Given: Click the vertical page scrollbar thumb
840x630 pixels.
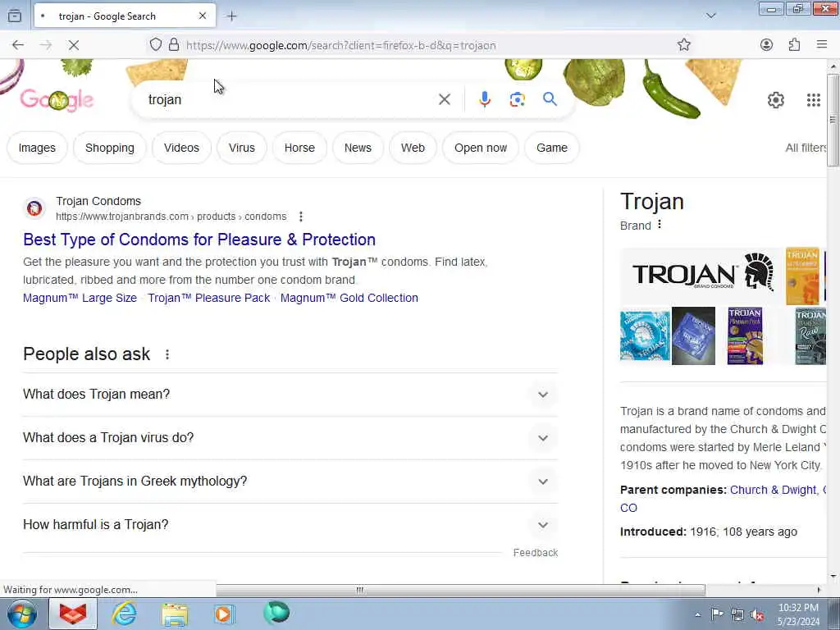Looking at the screenshot, I should coord(833,121).
